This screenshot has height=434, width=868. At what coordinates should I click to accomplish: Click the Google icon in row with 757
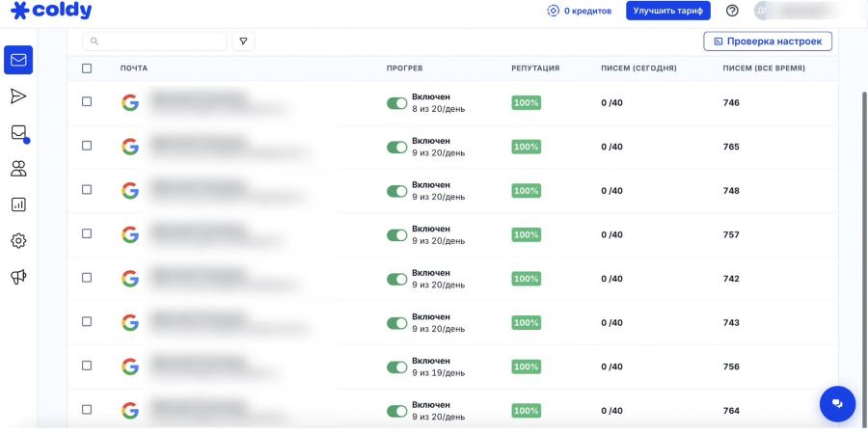point(130,234)
